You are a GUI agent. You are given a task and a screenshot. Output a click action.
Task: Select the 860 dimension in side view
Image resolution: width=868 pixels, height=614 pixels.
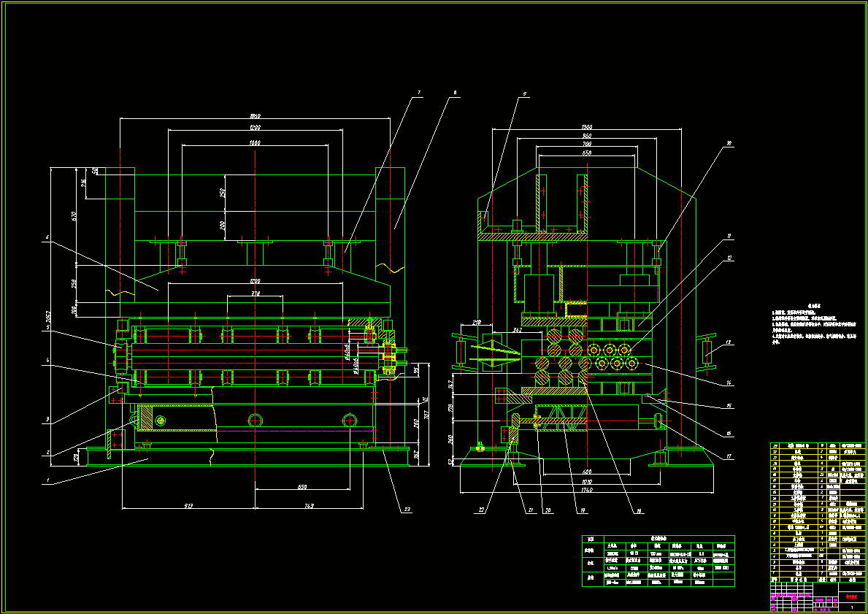point(587,136)
